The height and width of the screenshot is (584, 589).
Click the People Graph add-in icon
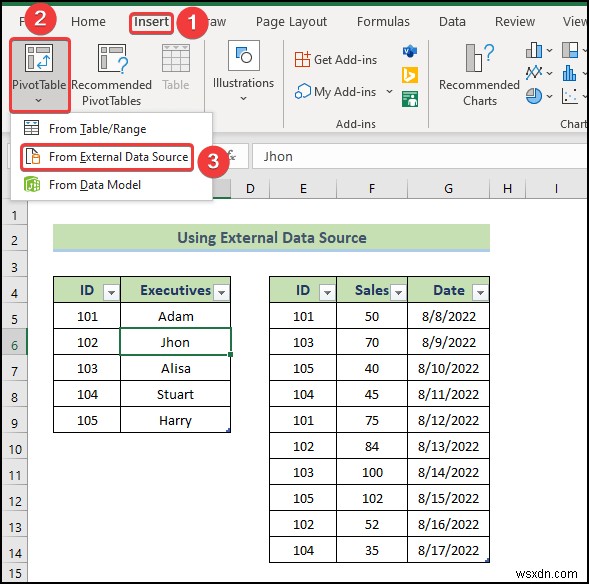(x=410, y=99)
